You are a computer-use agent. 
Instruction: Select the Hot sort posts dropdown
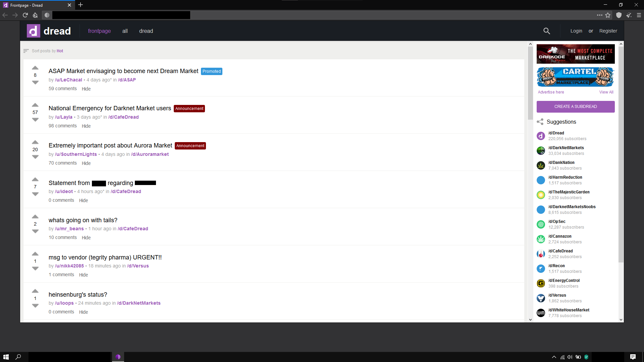[x=60, y=51]
